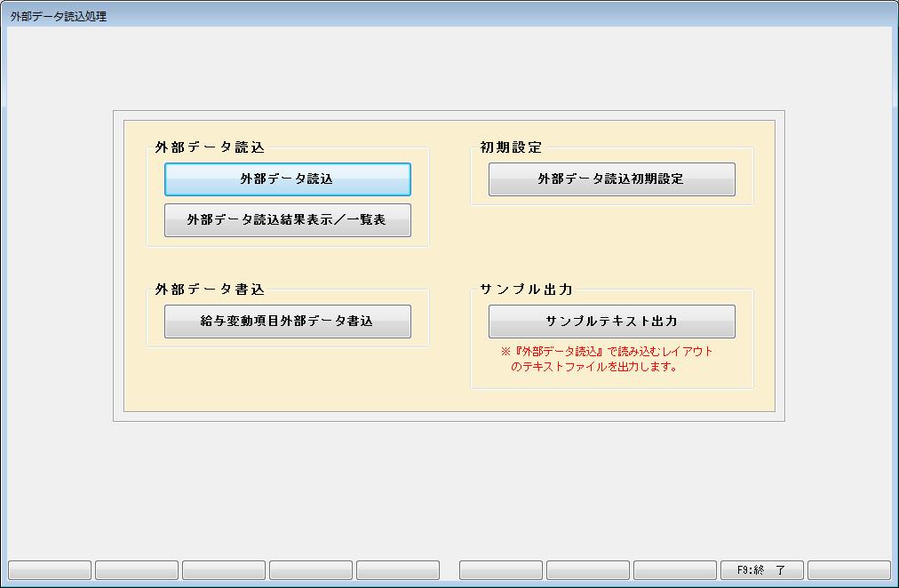Click the second blank function key from left
Viewport: 899px width, 588px height.
point(137,570)
